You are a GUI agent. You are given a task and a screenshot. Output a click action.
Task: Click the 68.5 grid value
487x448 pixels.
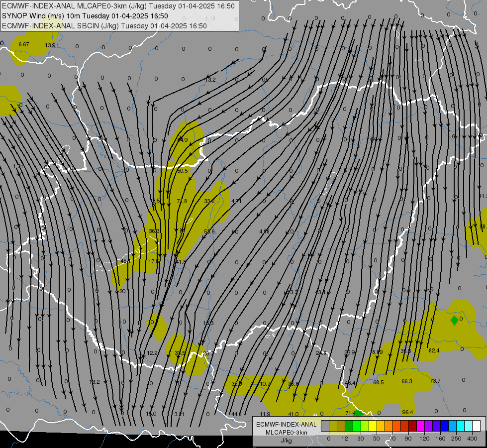(x=378, y=382)
